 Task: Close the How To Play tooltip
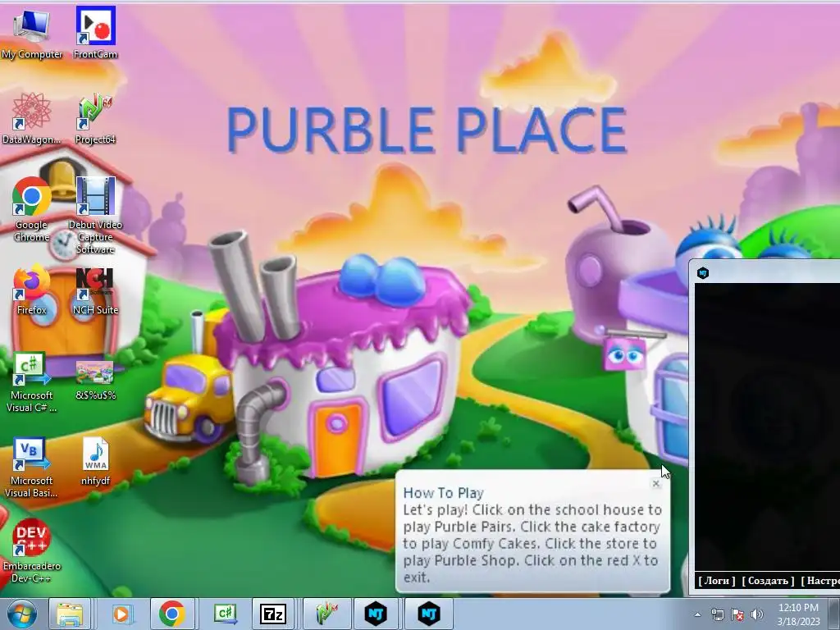point(655,484)
